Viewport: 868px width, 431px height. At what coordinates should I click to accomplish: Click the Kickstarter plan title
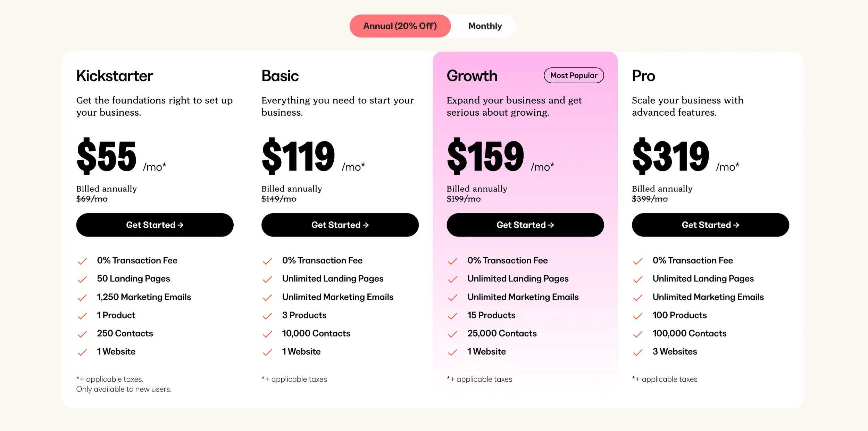[x=115, y=76]
